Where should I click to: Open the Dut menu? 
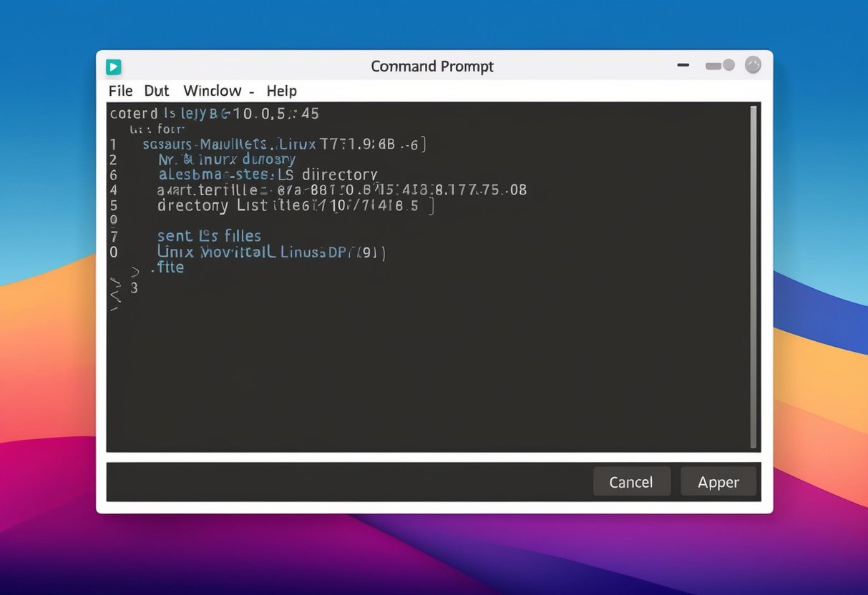[157, 91]
